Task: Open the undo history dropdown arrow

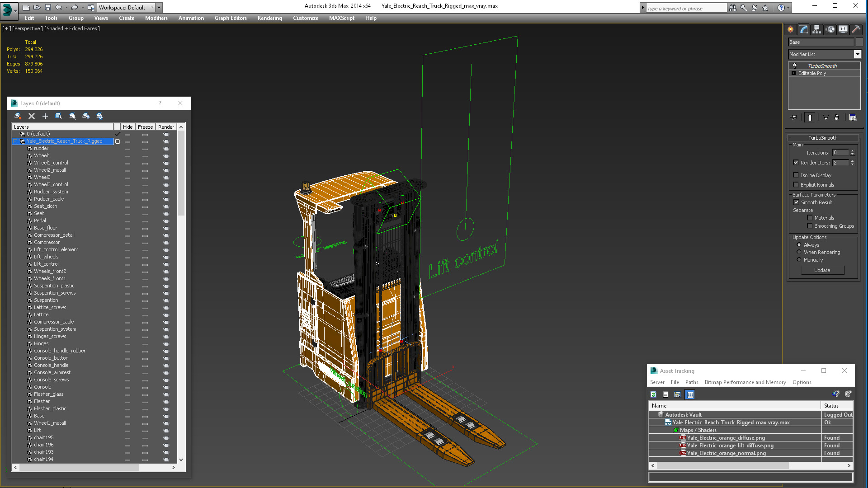Action: (66, 7)
